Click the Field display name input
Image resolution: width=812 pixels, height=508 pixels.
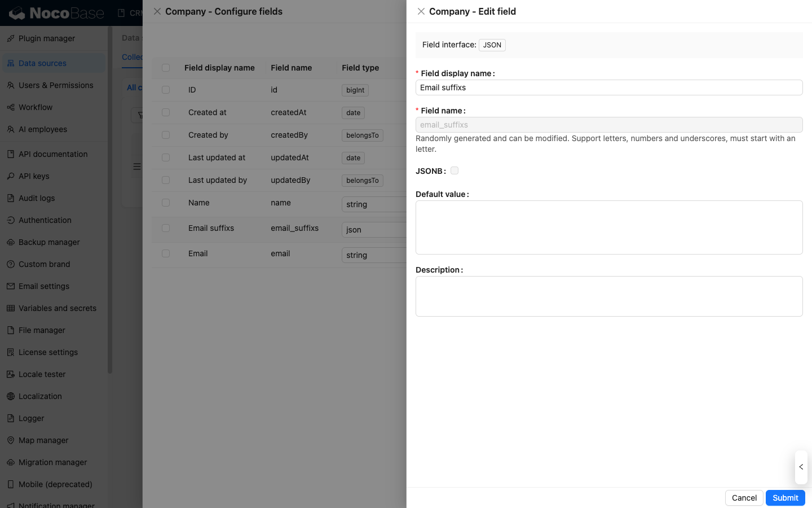click(x=609, y=87)
